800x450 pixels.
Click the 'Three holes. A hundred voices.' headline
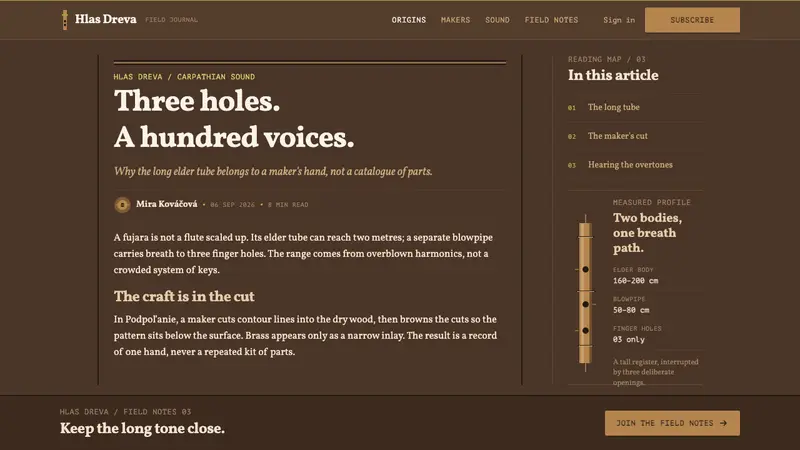(x=234, y=119)
